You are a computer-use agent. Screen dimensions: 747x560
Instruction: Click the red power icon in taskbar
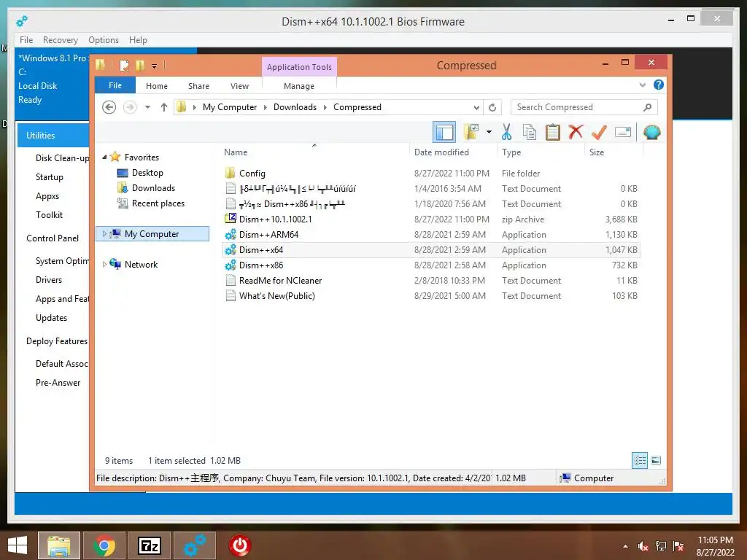coord(239,545)
